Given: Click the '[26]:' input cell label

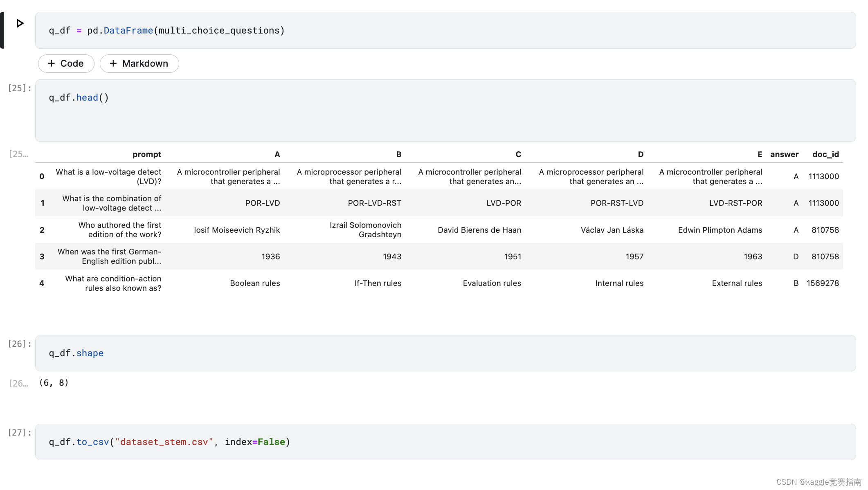Looking at the screenshot, I should click(x=19, y=344).
